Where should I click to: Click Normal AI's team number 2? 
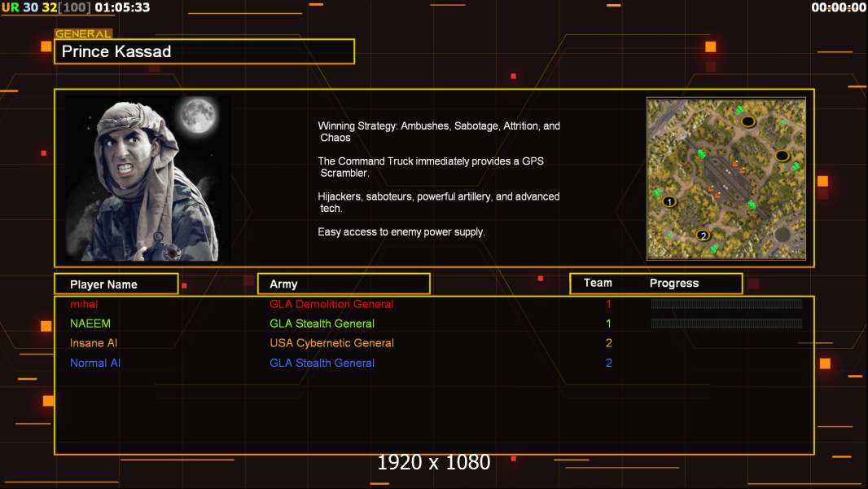[x=608, y=363]
